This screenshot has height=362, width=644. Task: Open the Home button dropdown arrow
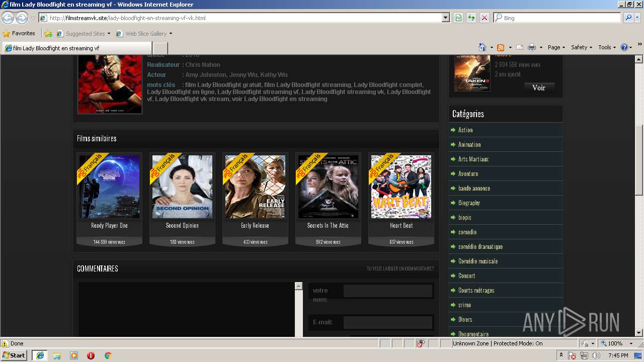pos(491,47)
